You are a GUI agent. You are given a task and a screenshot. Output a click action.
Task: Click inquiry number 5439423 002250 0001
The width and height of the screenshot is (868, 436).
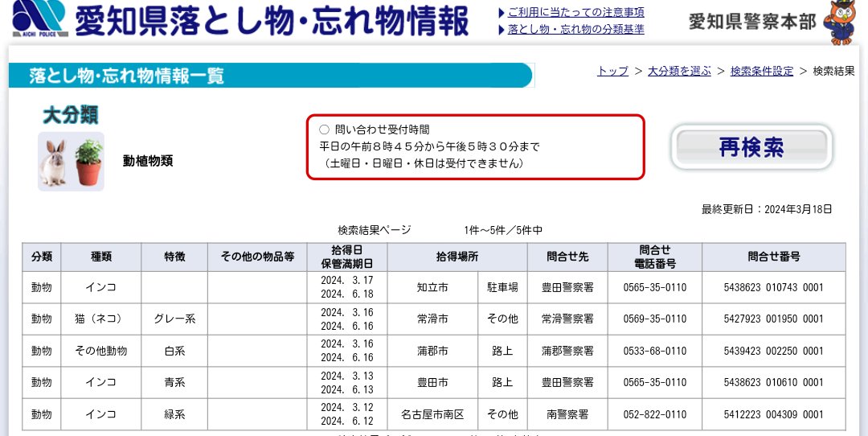774,351
